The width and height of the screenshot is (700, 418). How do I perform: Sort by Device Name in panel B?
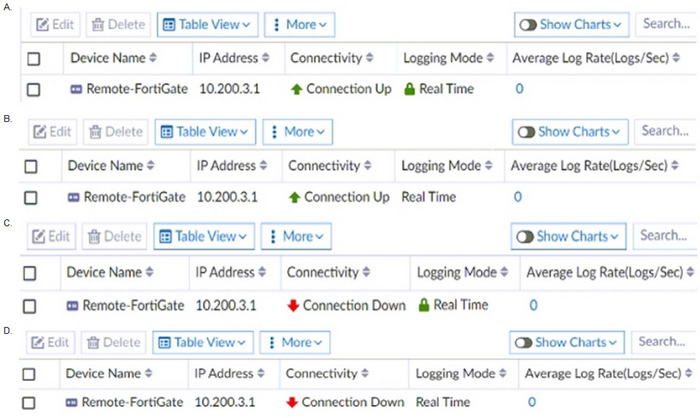tap(151, 166)
